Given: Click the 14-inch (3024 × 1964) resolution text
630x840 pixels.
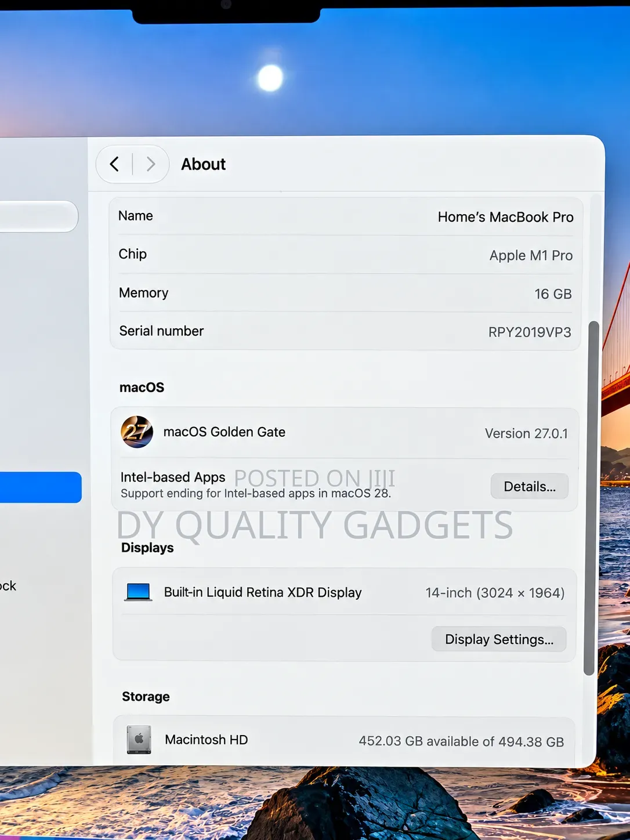Looking at the screenshot, I should [495, 593].
